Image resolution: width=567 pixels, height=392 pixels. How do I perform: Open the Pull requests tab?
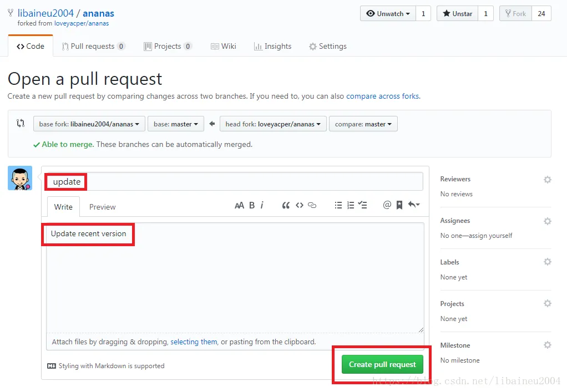tap(93, 46)
